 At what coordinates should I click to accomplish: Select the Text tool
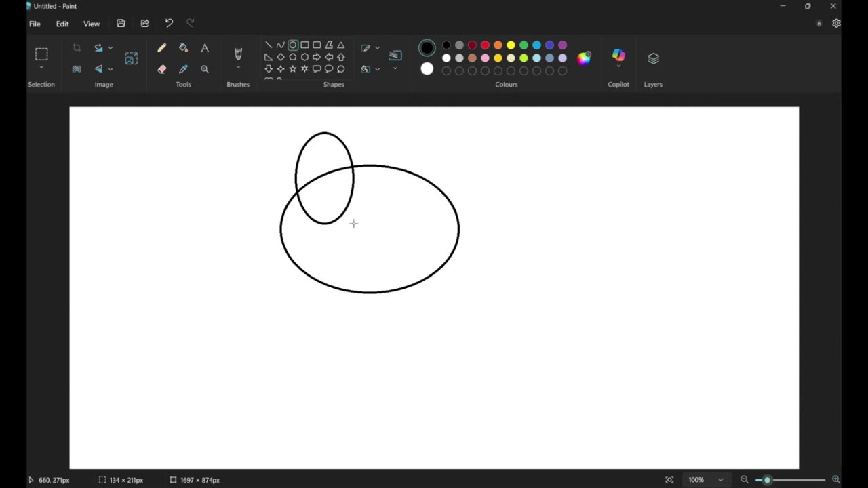205,48
